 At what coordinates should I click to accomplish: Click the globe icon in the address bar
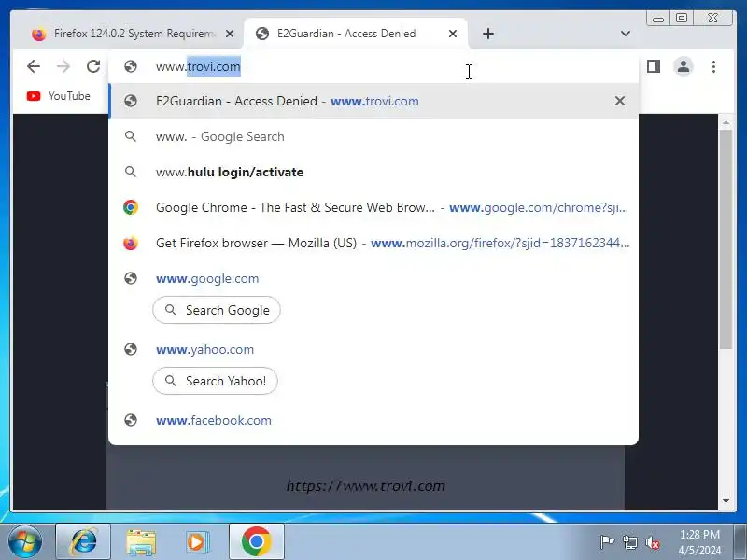pos(131,66)
